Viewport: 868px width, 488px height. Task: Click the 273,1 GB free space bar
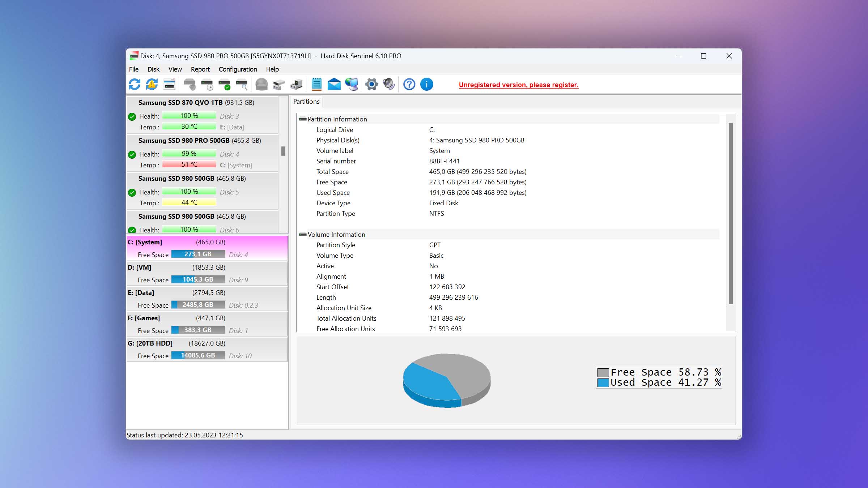click(x=198, y=254)
